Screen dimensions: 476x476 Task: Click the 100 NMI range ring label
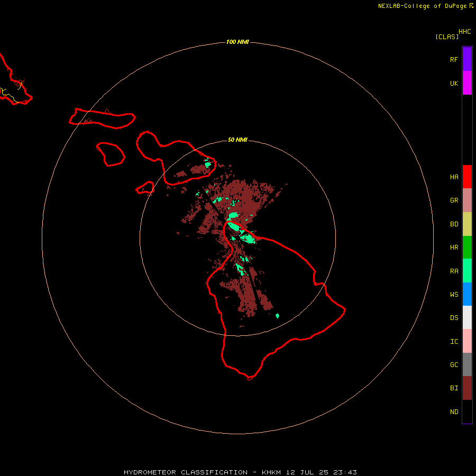coord(237,42)
